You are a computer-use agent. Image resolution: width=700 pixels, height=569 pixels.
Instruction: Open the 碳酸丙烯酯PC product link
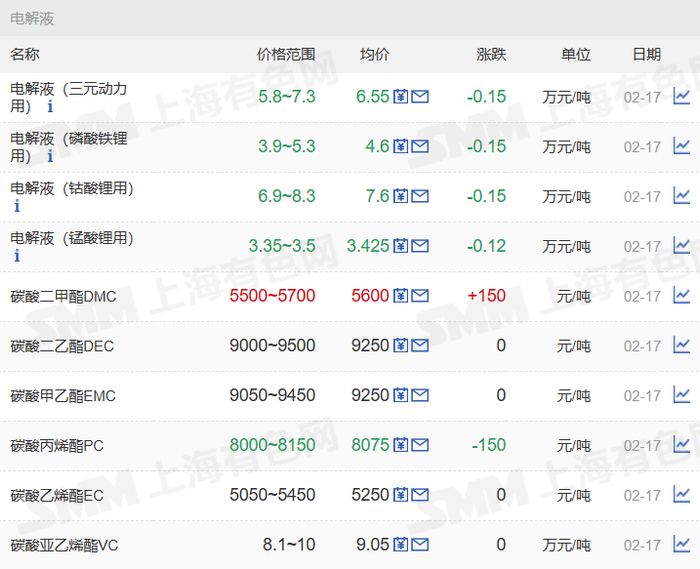[x=57, y=446]
